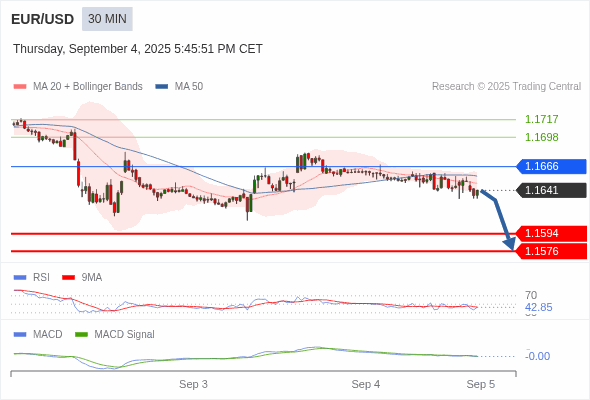Click the red 1.1594 support label
This screenshot has height=400, width=590.
(x=551, y=233)
